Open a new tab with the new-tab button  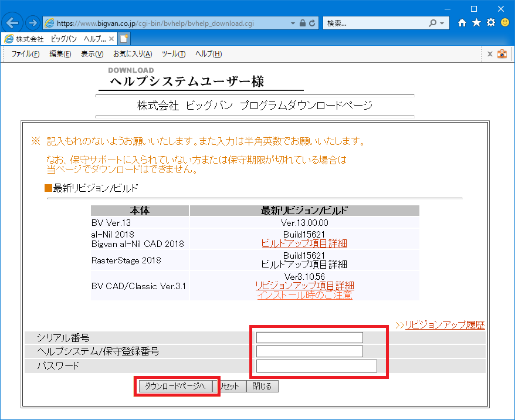pos(124,39)
